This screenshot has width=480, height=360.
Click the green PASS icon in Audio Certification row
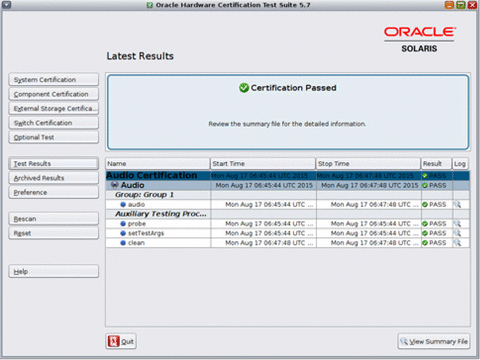point(425,176)
